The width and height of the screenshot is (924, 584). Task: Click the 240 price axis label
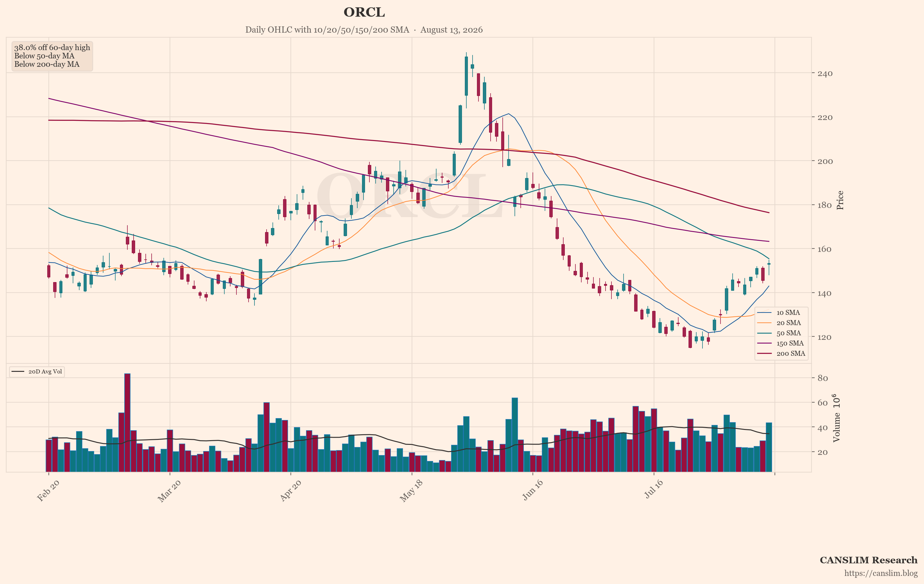point(825,74)
